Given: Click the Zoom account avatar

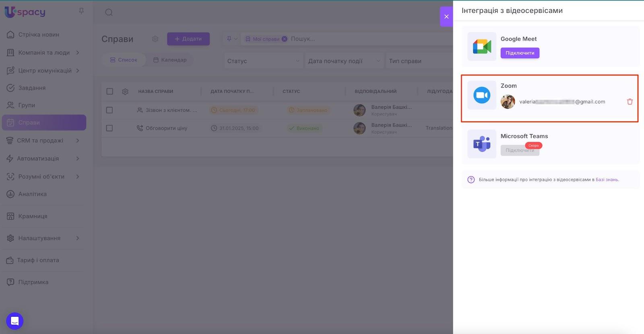Looking at the screenshot, I should pyautogui.click(x=508, y=102).
